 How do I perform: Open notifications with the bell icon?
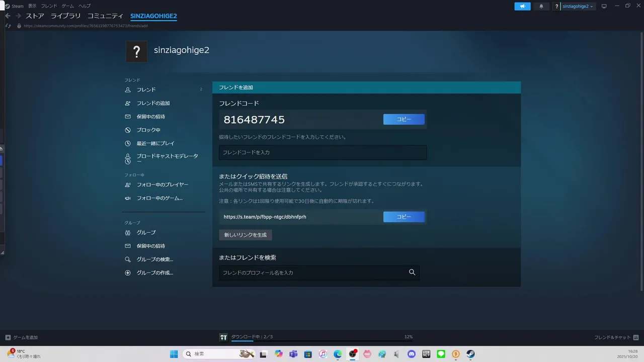541,6
